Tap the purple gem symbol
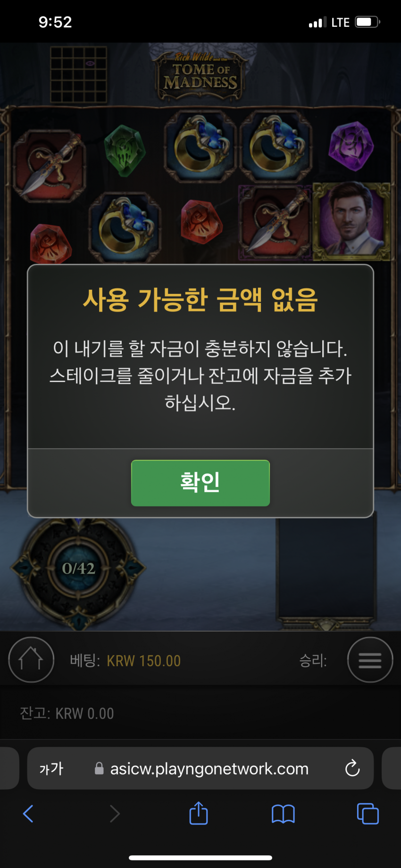Viewport: 401px width, 868px height. pos(351,145)
